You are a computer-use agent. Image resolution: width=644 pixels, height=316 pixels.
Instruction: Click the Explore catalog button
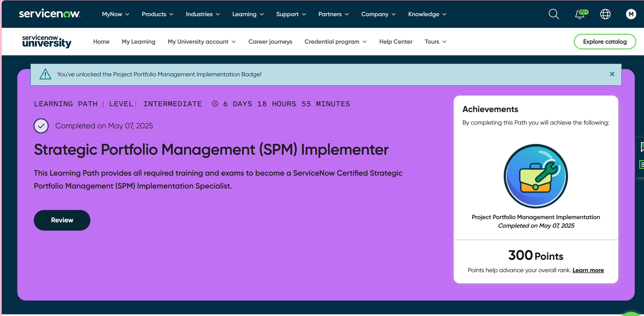pyautogui.click(x=605, y=42)
